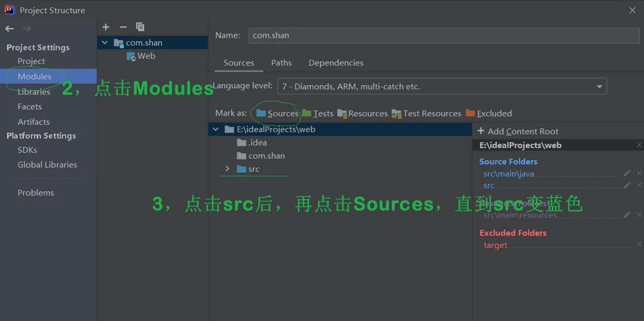Go back with the left arrow icon
Screen dimensions: 644x321
click(9, 29)
